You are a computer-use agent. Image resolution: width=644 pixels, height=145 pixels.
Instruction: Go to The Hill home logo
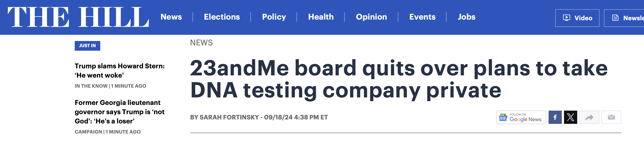[x=78, y=17]
